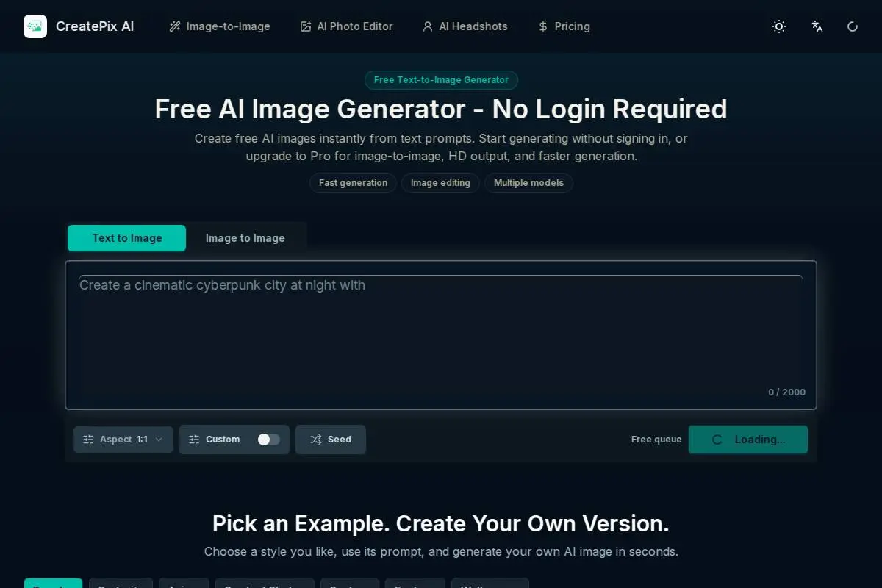
Task: Click the 0 / 2000 character counter
Action: coord(786,392)
